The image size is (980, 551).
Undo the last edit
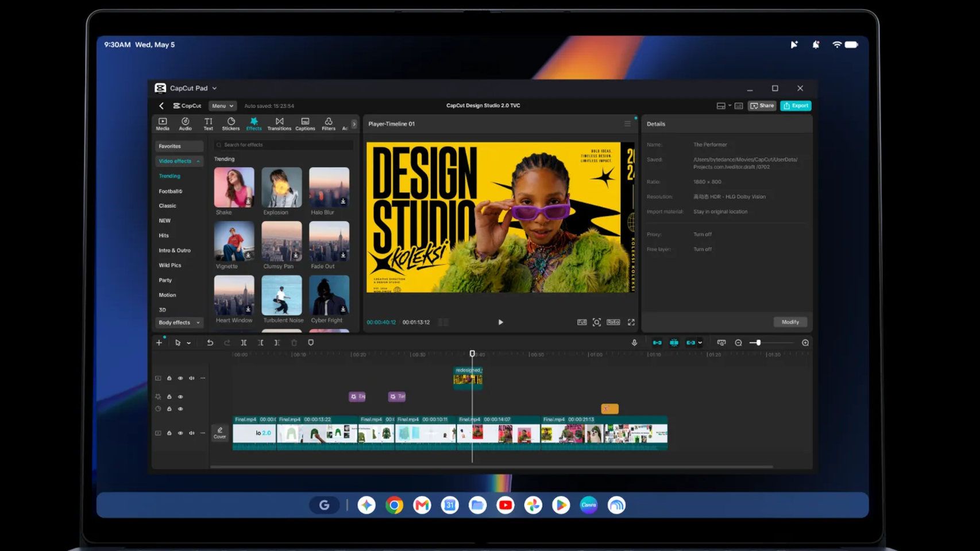[210, 343]
